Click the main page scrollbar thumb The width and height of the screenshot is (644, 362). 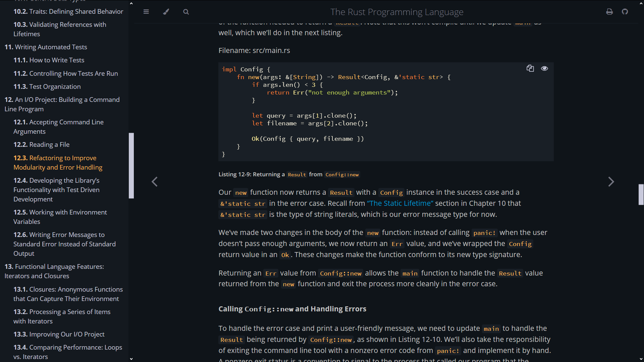[641, 194]
